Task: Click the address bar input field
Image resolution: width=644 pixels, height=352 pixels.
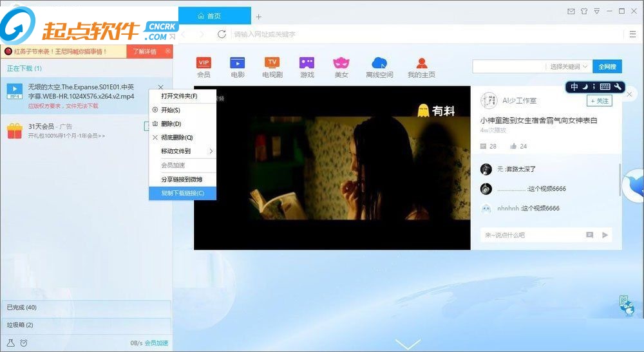Action: click(x=427, y=35)
